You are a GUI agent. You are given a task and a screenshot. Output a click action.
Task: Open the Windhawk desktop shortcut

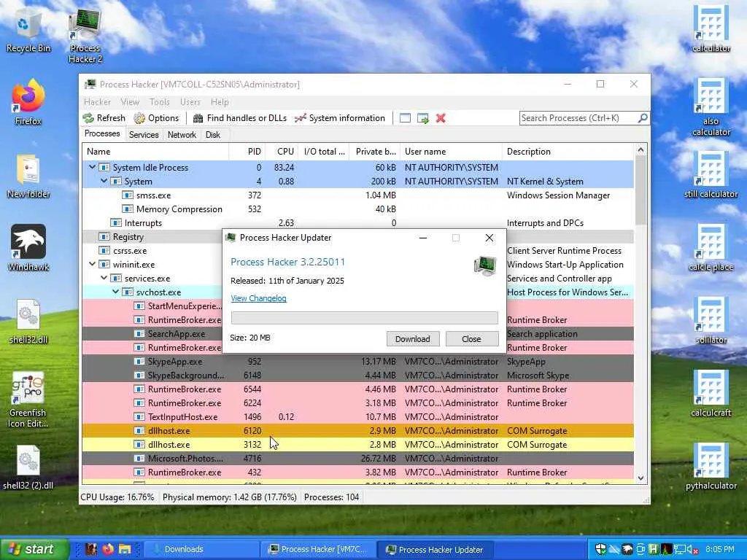(x=28, y=248)
